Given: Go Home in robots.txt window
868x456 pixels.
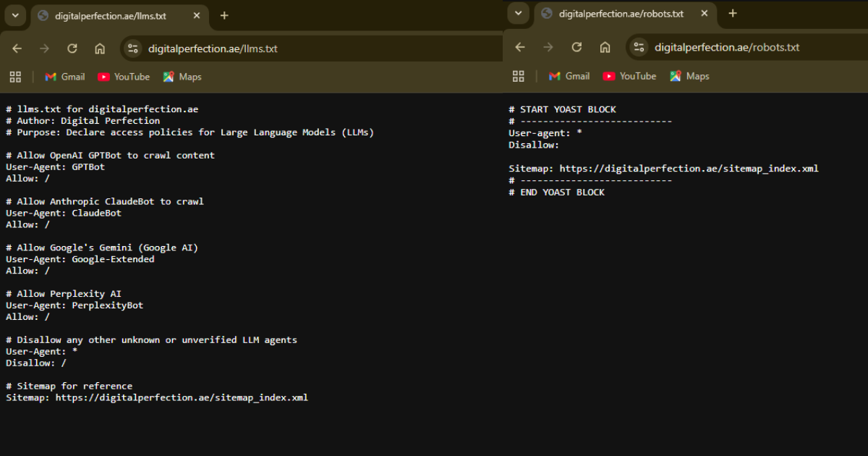Looking at the screenshot, I should click(605, 47).
